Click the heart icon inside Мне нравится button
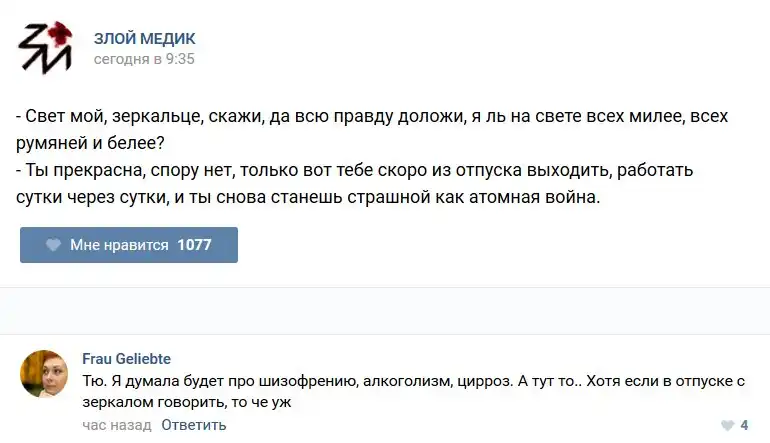Screen dimensions: 770x443 (52, 245)
